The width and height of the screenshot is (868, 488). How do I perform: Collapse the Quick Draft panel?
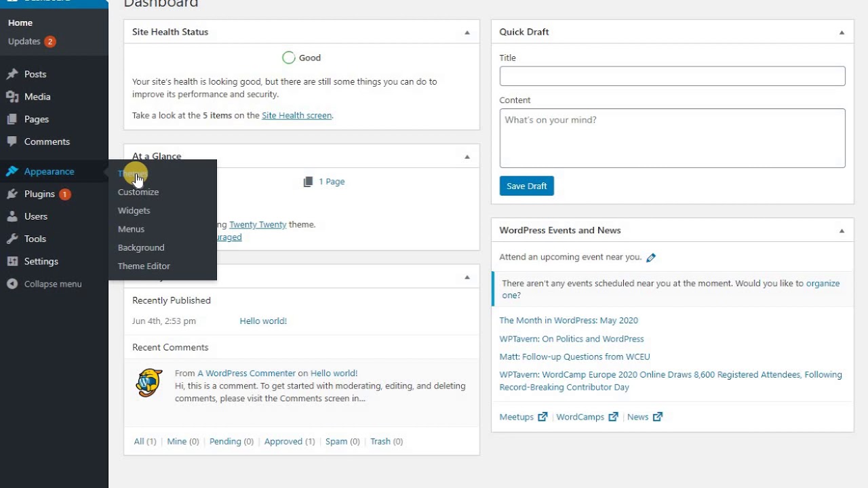[x=842, y=32]
